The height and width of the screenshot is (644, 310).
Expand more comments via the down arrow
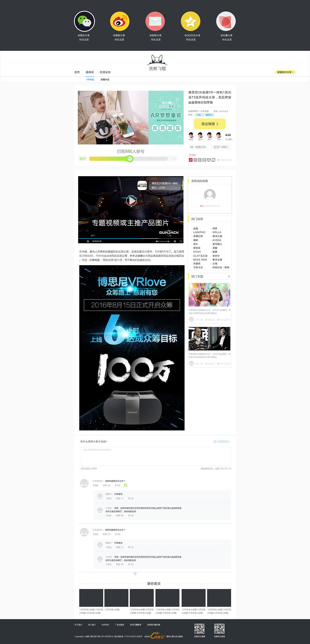point(135,574)
